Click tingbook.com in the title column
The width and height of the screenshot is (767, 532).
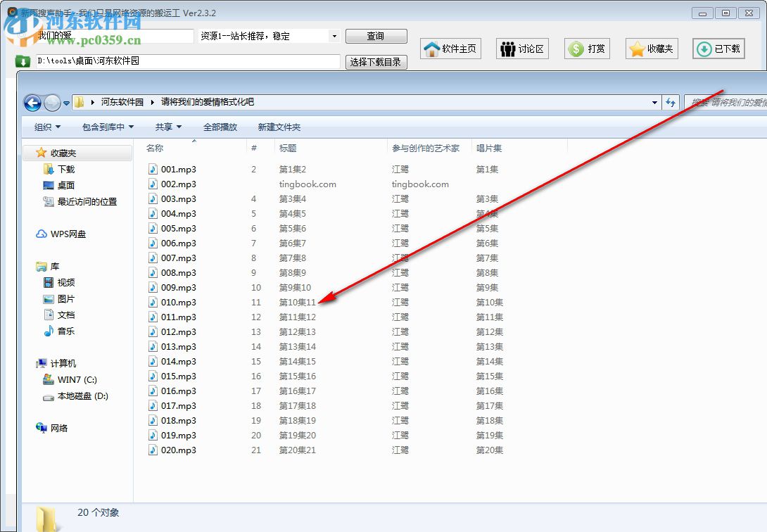pos(308,184)
